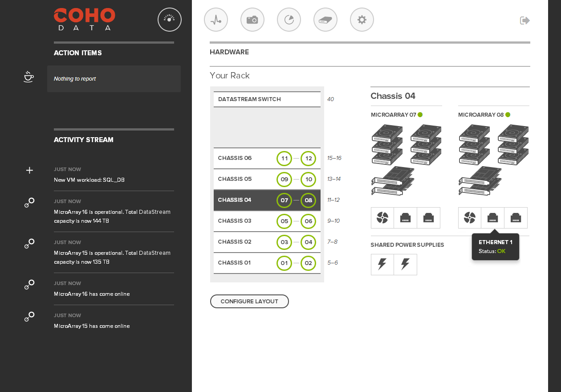Click MicroArray 08 Ethernet 1 port icon

(x=493, y=218)
